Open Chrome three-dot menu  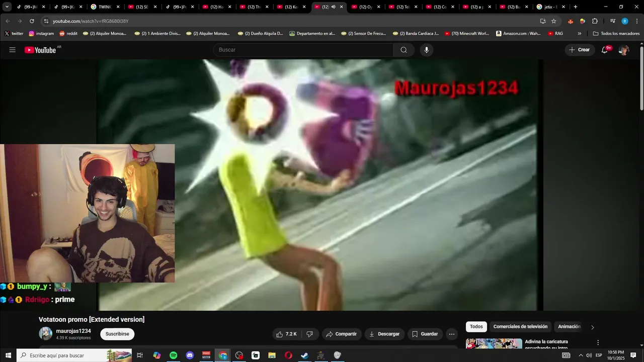636,21
